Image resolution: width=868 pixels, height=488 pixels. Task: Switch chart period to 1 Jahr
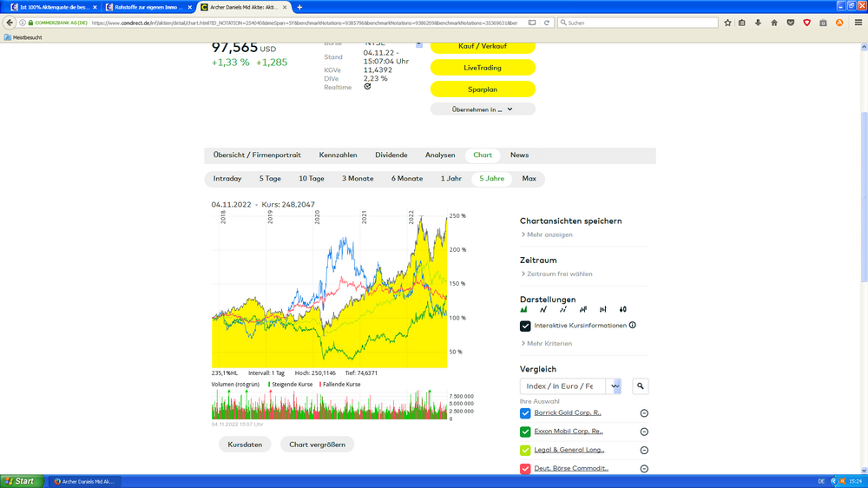[451, 178]
